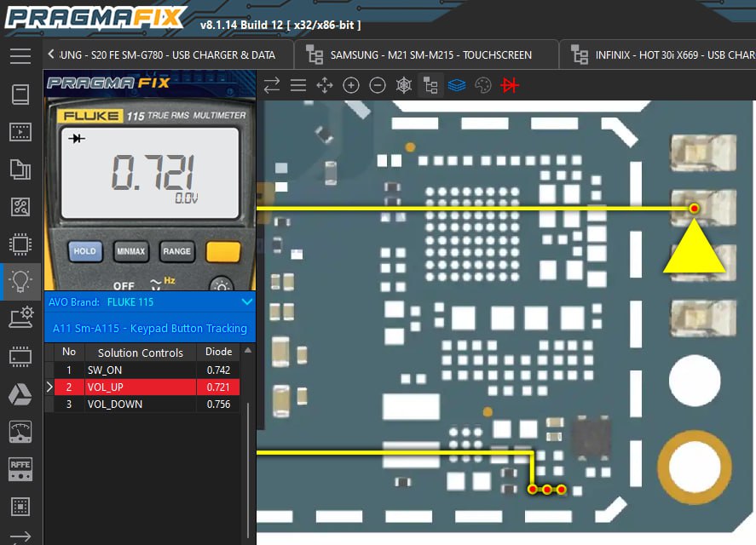Open the video tutorials sidebar icon
This screenshot has width=756, height=545.
[20, 131]
